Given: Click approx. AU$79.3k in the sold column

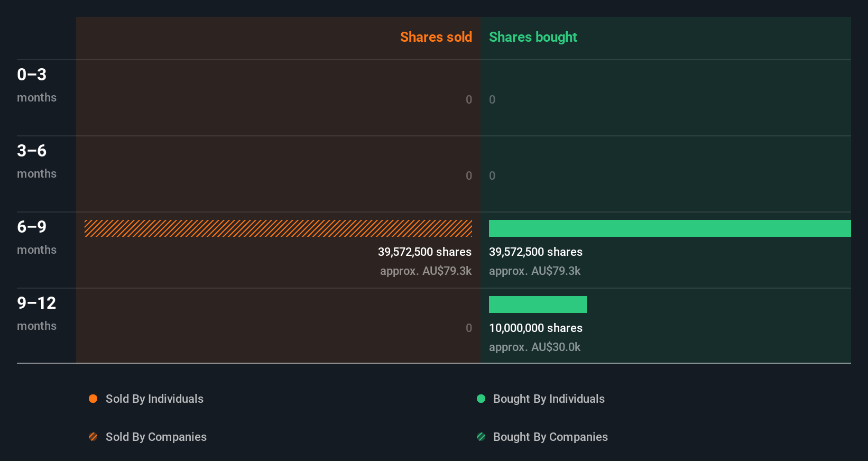Looking at the screenshot, I should (x=426, y=271).
